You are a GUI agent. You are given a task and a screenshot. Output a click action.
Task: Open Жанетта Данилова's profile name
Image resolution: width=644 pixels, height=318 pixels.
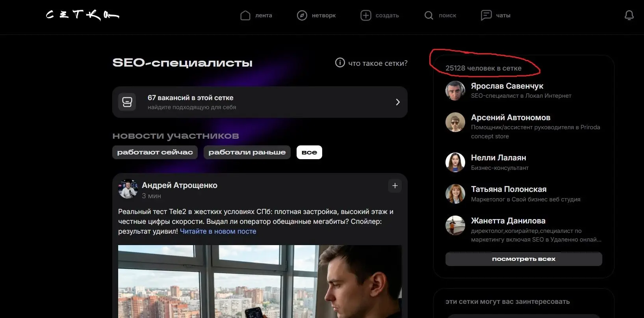click(508, 221)
